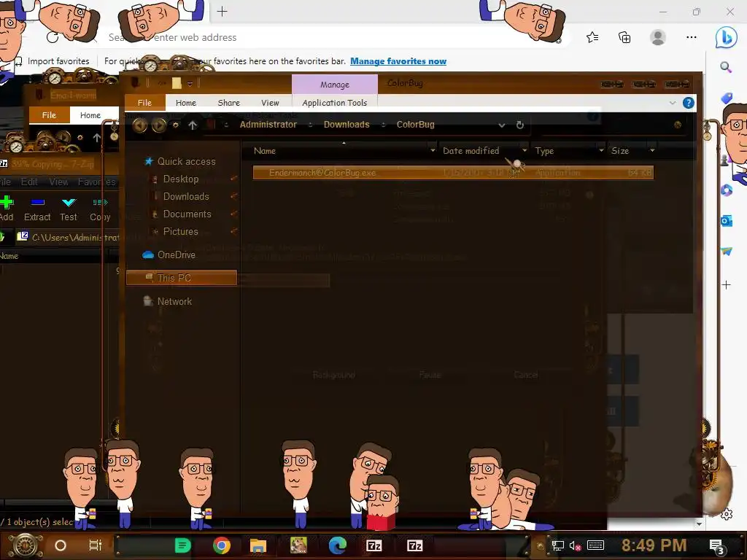747x560 pixels.
Task: Open a new Edge tab with plus
Action: tap(222, 12)
